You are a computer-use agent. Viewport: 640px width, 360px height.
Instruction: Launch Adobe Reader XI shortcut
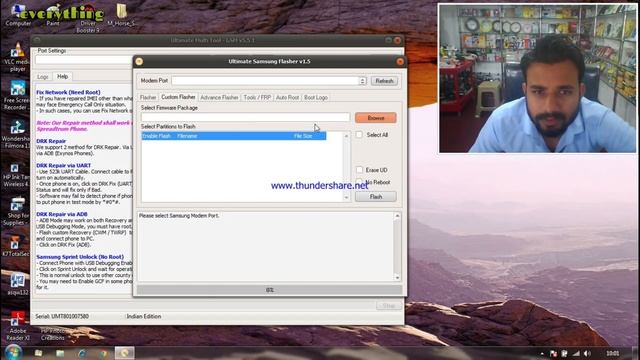(x=18, y=326)
